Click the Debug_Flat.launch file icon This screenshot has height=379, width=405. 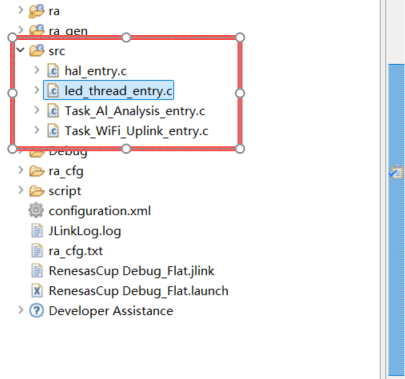[37, 291]
